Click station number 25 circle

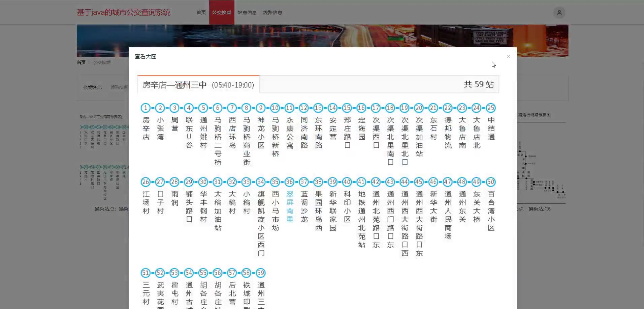click(x=491, y=108)
